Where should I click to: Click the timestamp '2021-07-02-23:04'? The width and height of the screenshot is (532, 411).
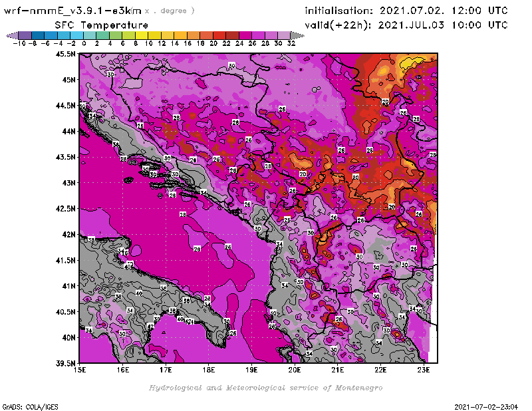tap(486, 407)
